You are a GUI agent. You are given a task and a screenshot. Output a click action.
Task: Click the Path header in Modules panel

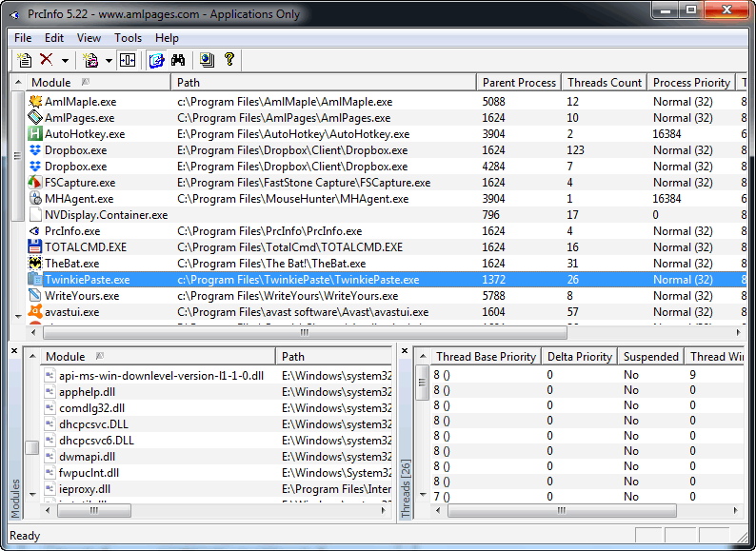[x=334, y=357]
